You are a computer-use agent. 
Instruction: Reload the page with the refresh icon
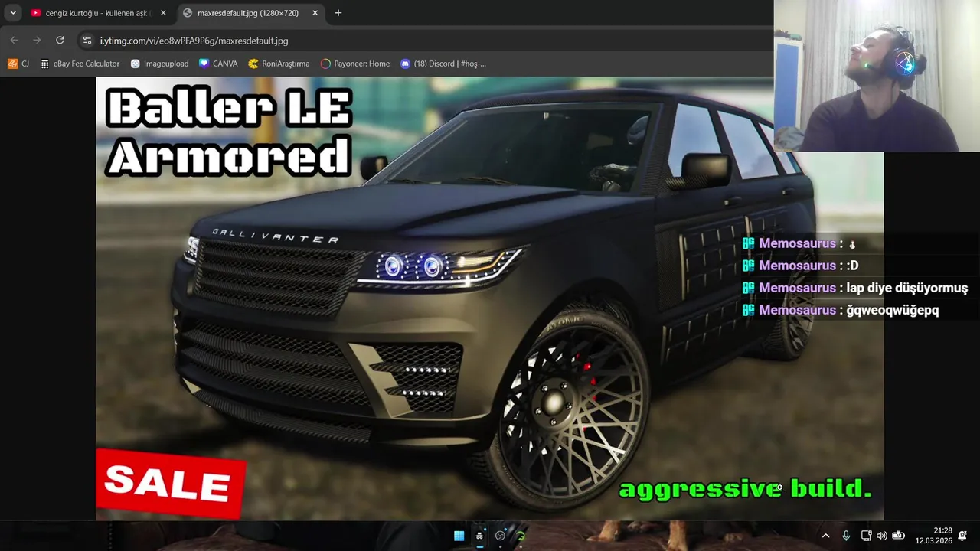[x=60, y=40]
